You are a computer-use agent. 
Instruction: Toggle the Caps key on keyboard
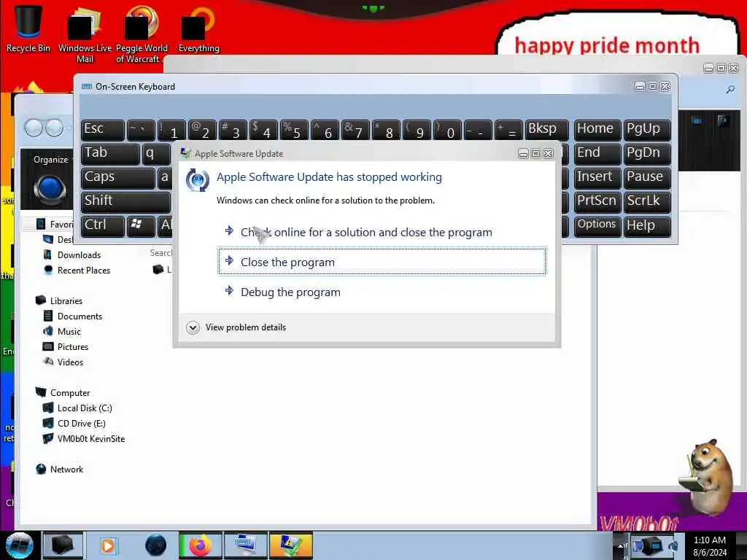tap(117, 178)
